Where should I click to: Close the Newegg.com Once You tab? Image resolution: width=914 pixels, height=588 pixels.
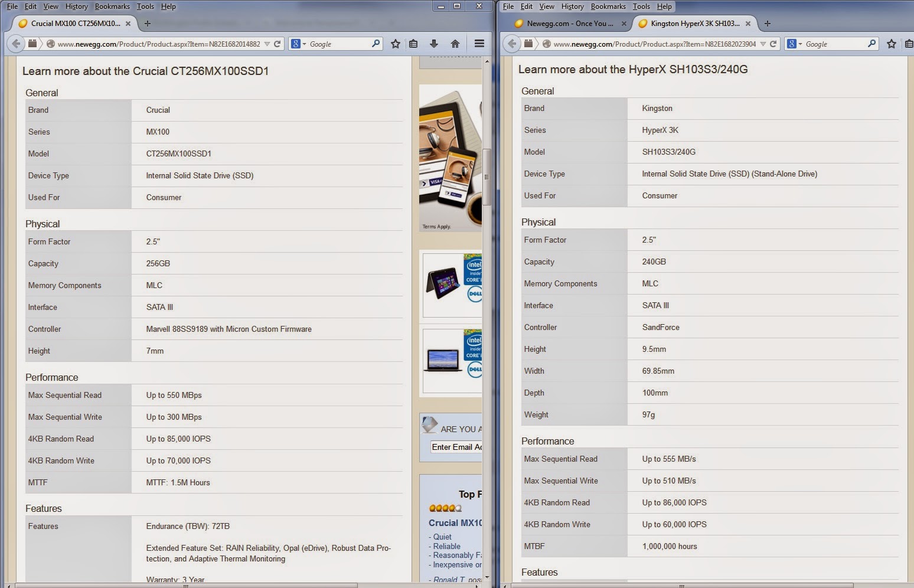[x=624, y=24]
